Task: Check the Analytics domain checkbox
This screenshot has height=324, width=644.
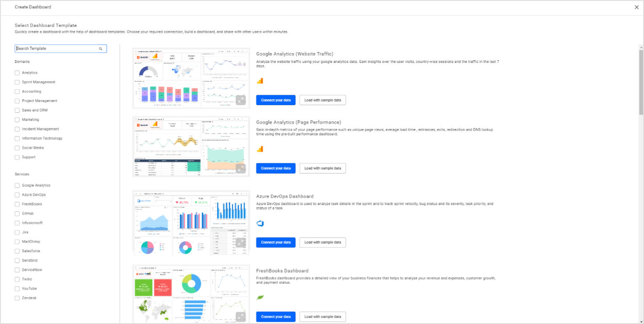Action: pos(17,73)
